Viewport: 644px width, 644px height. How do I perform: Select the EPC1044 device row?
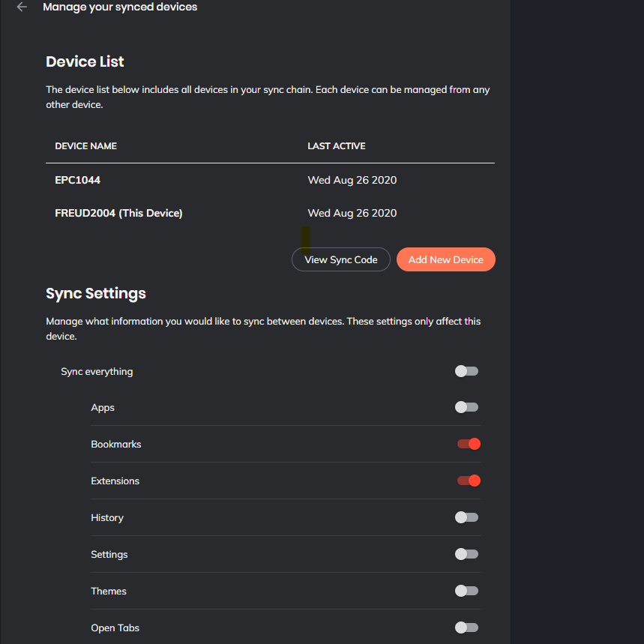pyautogui.click(x=78, y=180)
